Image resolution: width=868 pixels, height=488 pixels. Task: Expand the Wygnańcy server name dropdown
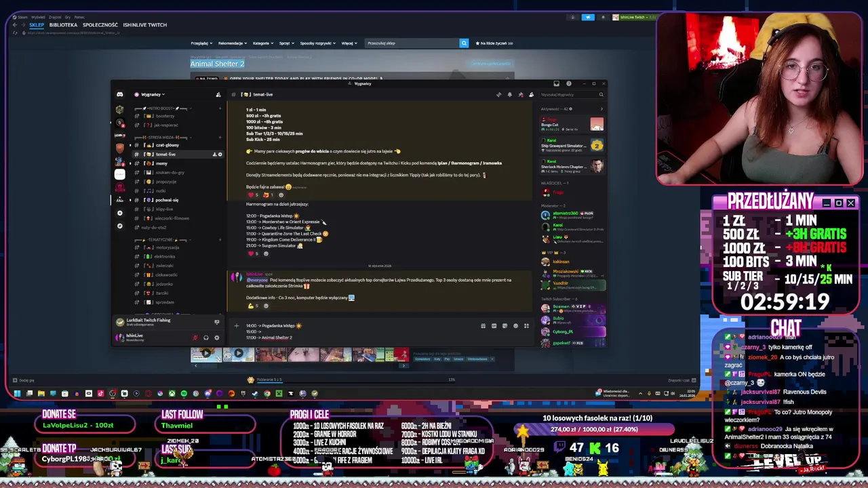pos(152,94)
